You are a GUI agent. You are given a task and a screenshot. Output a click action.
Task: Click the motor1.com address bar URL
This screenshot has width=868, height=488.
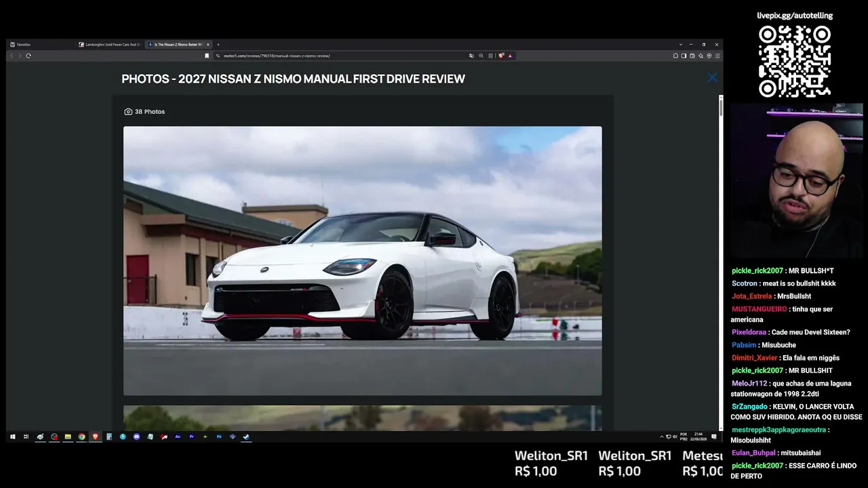[x=277, y=56]
